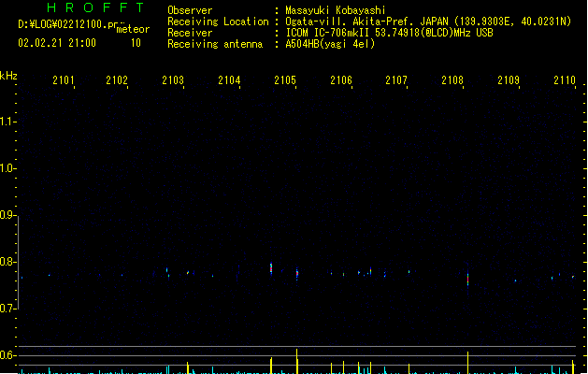Select the Ogata-vill. Akita-Pref. JAPAN location text
This screenshot has height=374, width=588.
(366, 22)
